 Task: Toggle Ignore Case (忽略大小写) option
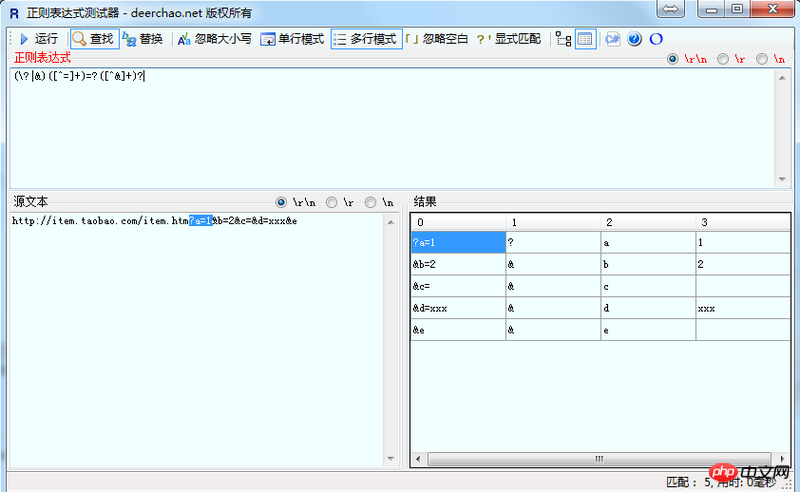(215, 39)
